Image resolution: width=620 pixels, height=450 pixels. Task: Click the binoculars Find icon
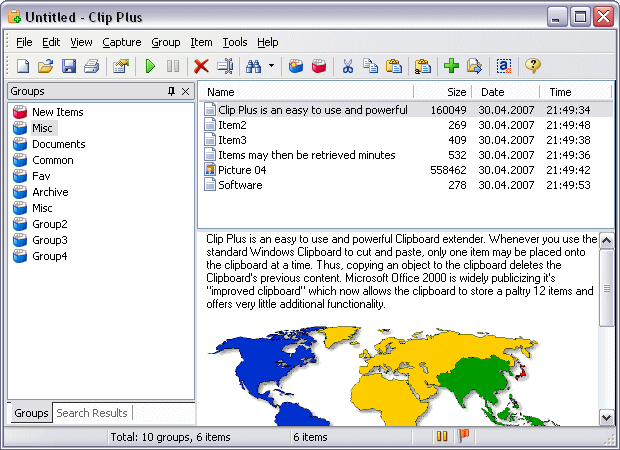coord(253,66)
